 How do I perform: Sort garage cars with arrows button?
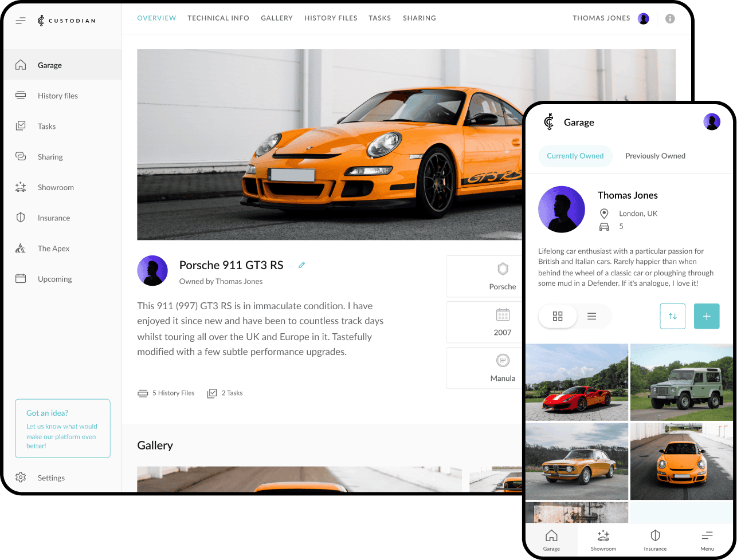tap(673, 316)
